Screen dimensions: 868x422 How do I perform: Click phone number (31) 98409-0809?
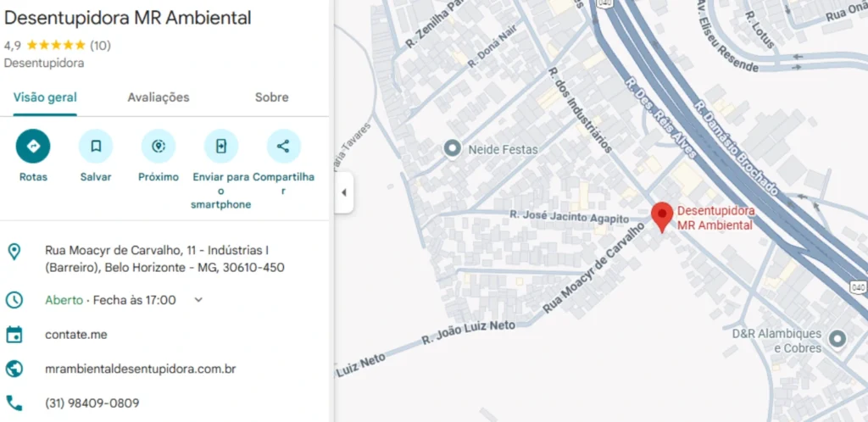click(x=92, y=403)
